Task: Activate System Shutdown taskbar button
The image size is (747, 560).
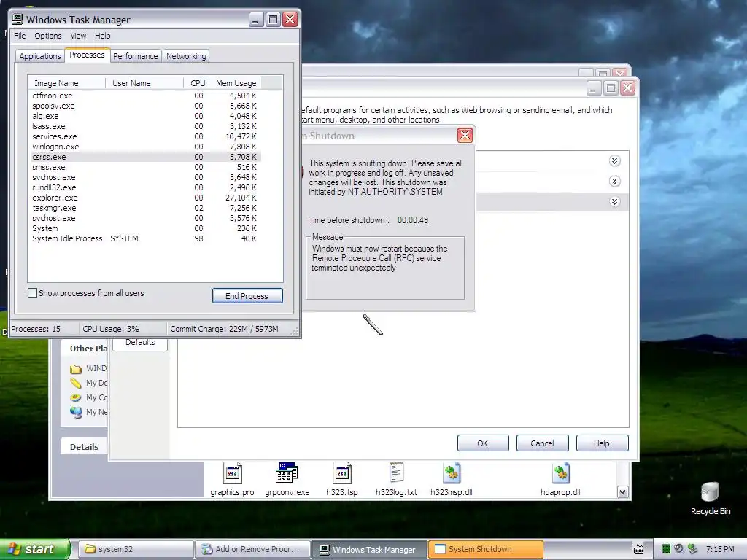Action: [x=485, y=549]
